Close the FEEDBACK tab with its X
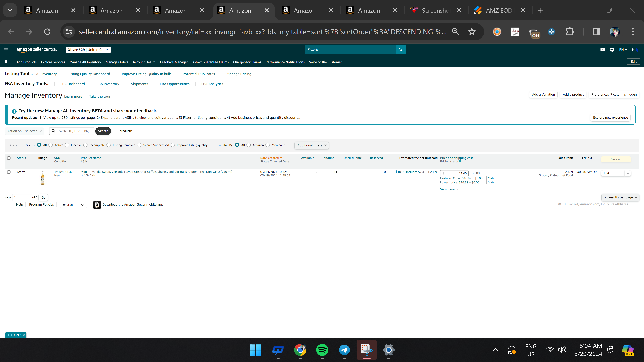 click(24, 335)
